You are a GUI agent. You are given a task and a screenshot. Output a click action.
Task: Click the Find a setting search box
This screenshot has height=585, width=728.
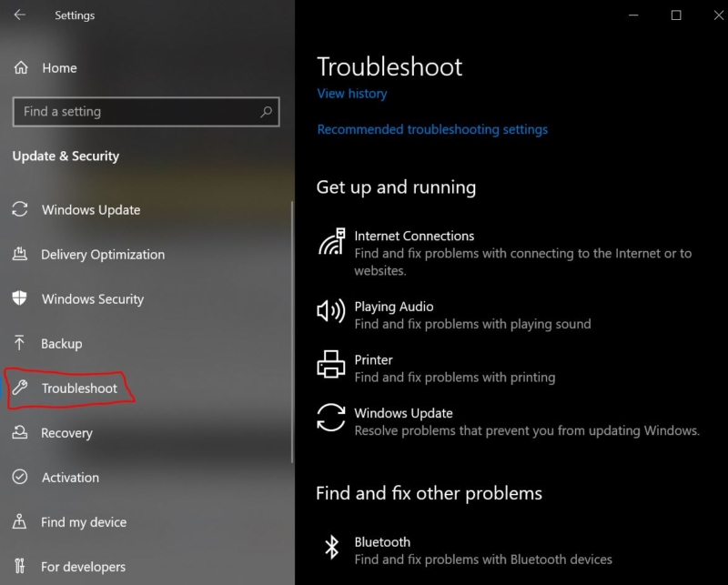(x=147, y=111)
